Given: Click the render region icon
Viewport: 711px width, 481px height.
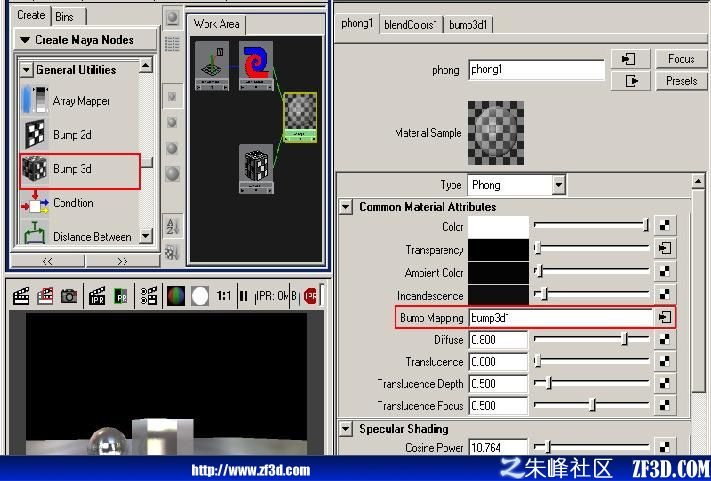Looking at the screenshot, I should click(45, 296).
